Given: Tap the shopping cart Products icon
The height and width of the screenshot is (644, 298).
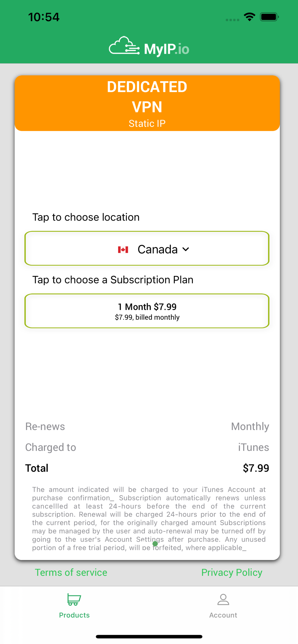Looking at the screenshot, I should click(74, 600).
